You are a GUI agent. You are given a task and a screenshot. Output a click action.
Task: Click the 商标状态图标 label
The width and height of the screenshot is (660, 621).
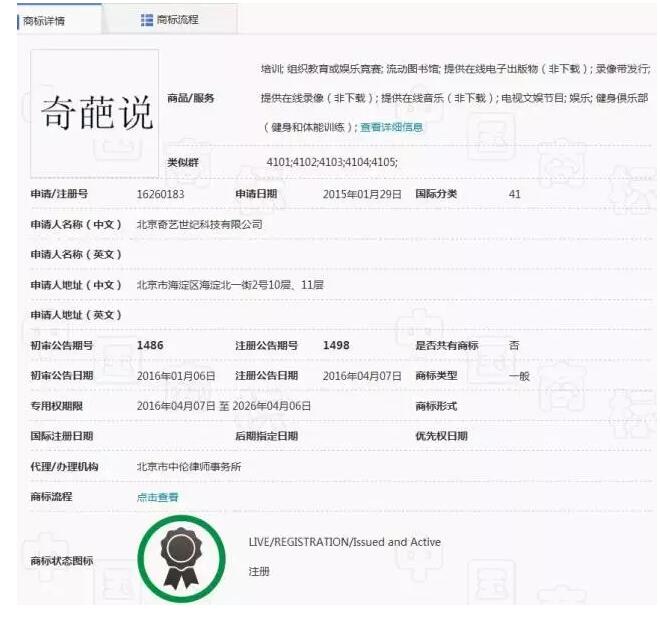[61, 560]
